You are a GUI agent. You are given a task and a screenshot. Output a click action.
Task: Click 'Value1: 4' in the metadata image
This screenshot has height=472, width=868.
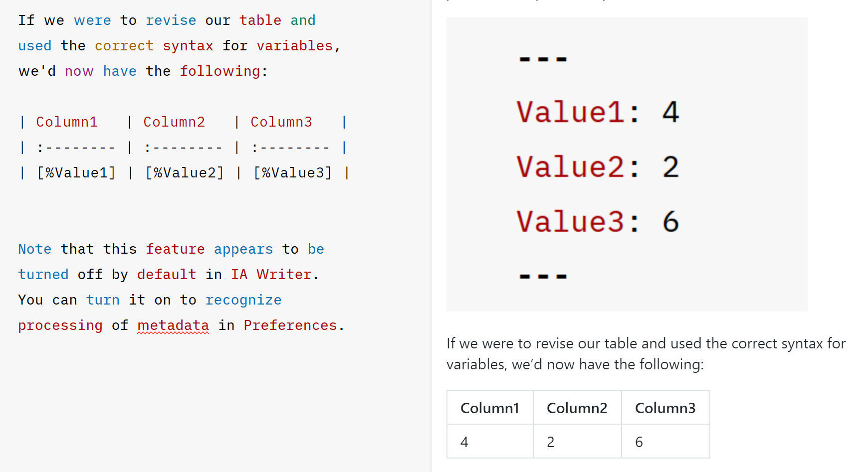598,112
